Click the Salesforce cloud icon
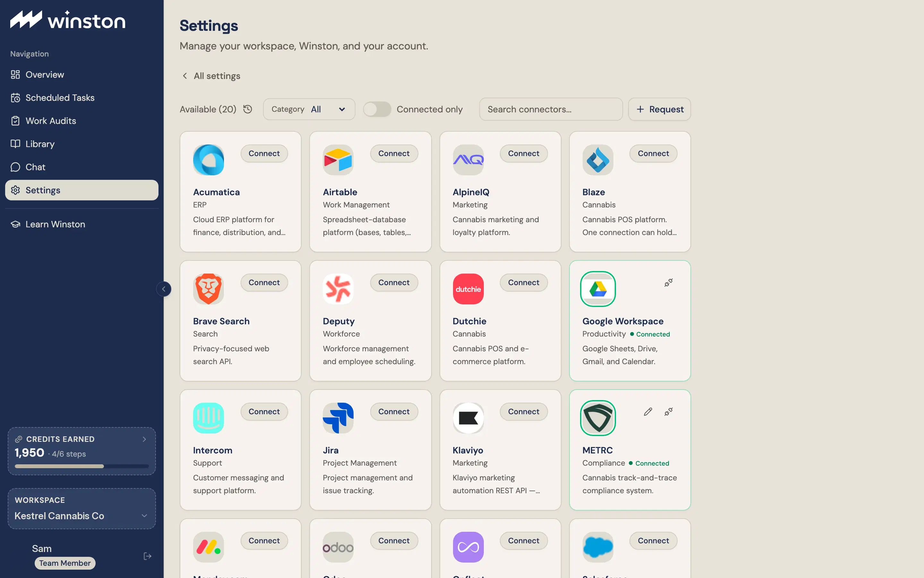Viewport: 924px width, 578px height. click(x=597, y=547)
